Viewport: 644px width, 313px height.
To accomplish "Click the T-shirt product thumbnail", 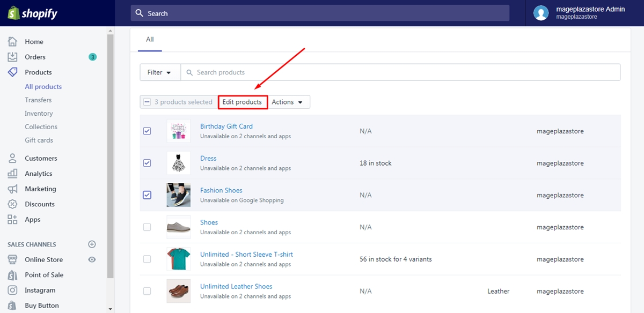I will click(178, 259).
